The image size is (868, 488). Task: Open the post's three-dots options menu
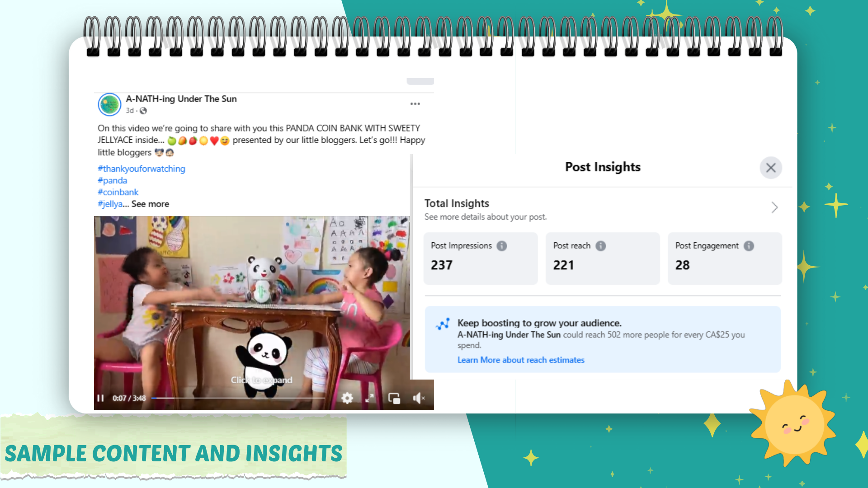point(415,104)
